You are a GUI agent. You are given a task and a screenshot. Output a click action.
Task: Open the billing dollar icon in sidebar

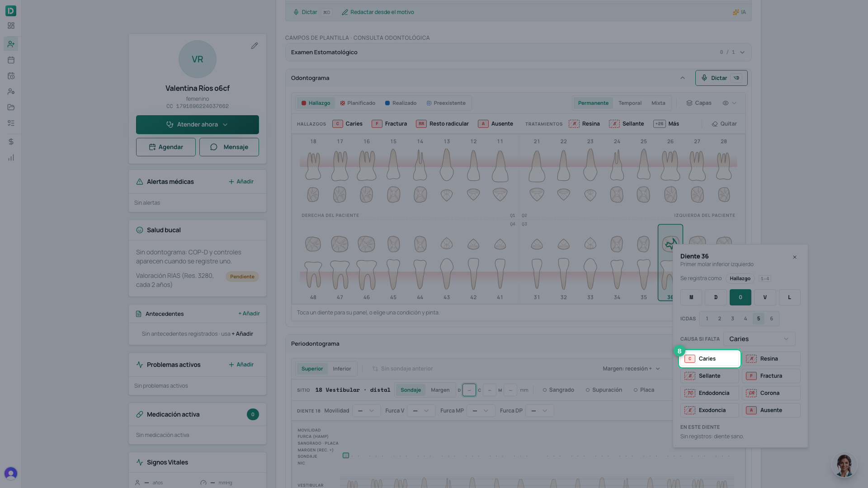11,142
